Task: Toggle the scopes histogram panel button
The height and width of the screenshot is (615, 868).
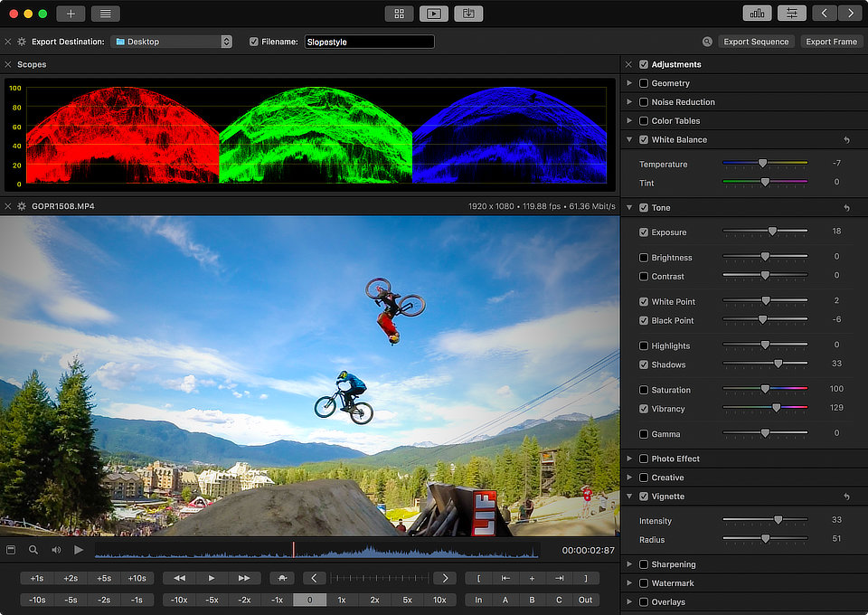Action: (x=757, y=14)
